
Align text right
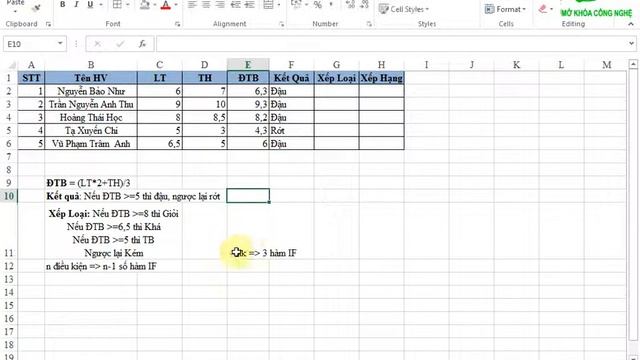coord(220,4)
